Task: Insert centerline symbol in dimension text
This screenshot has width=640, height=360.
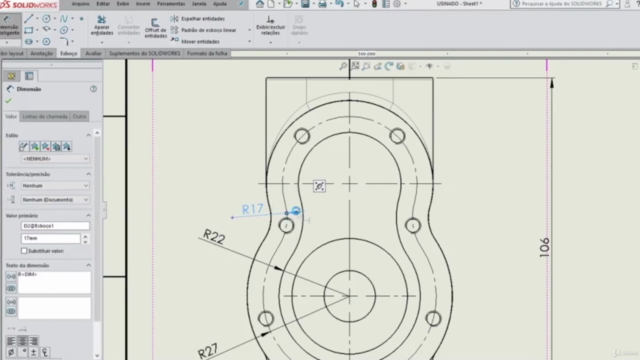Action: pos(45,352)
